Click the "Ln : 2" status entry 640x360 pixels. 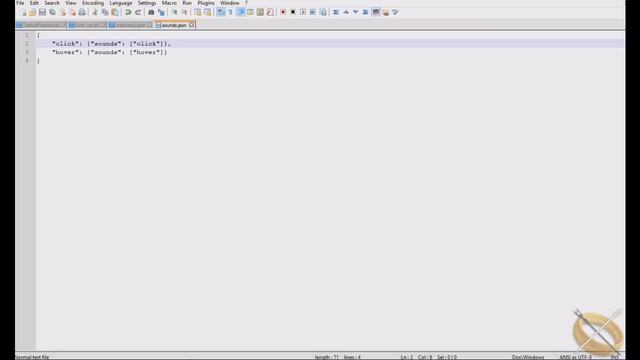[x=407, y=357]
